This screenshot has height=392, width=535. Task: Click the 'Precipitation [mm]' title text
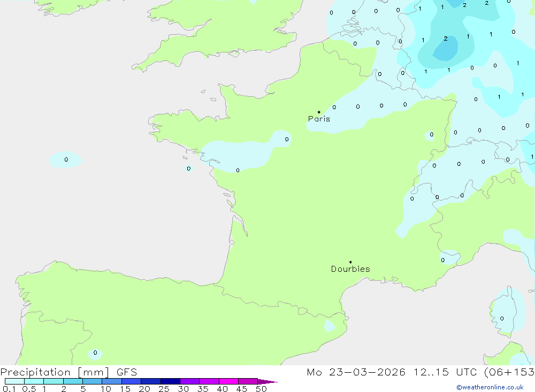[55, 372]
